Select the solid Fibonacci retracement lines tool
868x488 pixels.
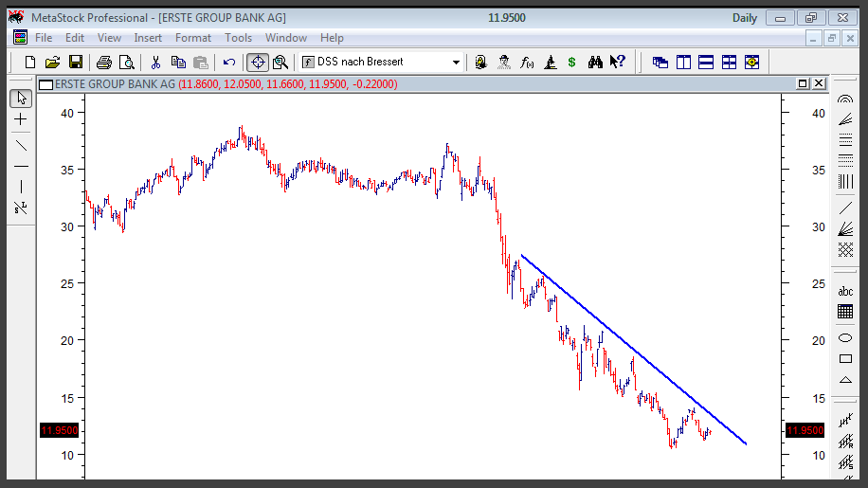(845, 139)
